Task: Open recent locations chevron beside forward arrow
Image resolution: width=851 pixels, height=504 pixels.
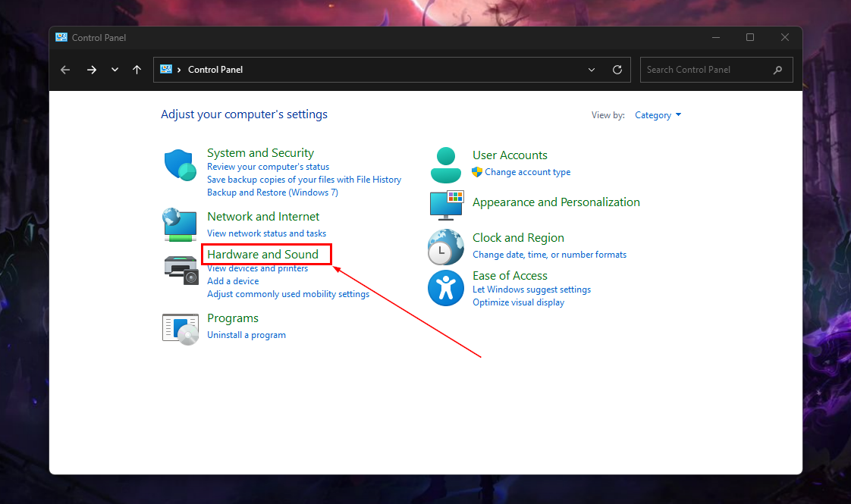Action: click(x=115, y=69)
